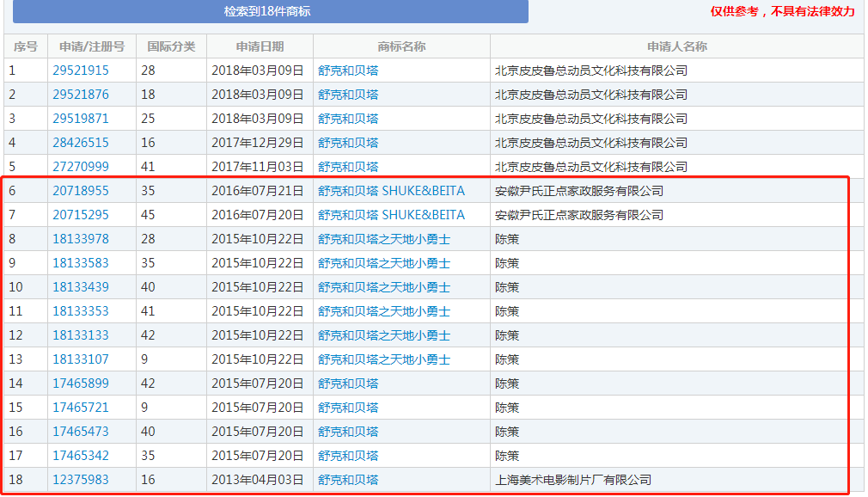This screenshot has width=868, height=497.
Task: Select applicant 安徽尹氏正点家政服务有限公司 in row 7
Action: tap(579, 215)
